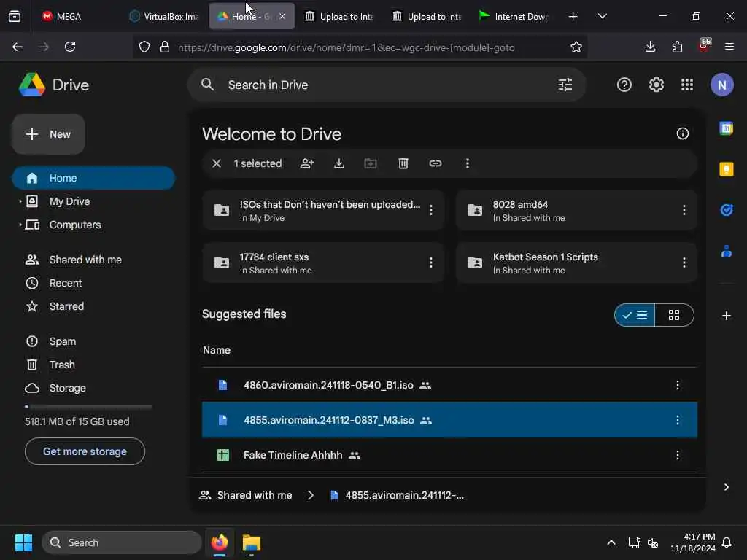Open Google apps grid launcher
747x560 pixels.
point(687,85)
